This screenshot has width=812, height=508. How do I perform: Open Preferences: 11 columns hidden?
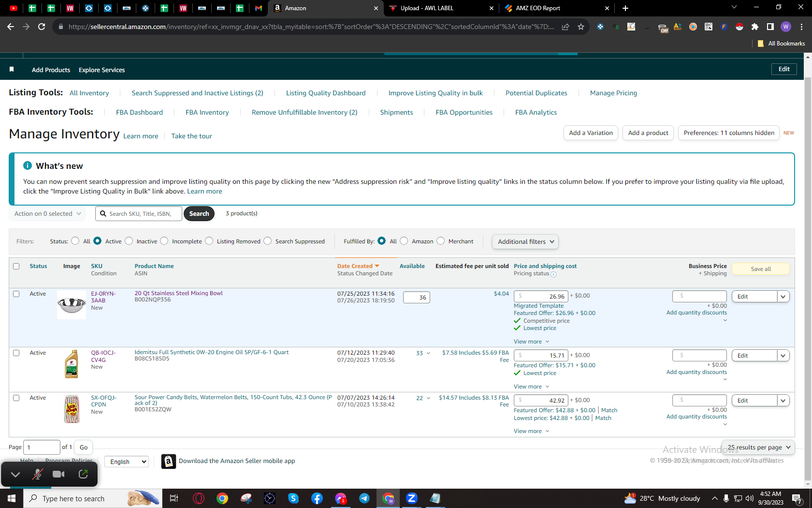pos(729,133)
